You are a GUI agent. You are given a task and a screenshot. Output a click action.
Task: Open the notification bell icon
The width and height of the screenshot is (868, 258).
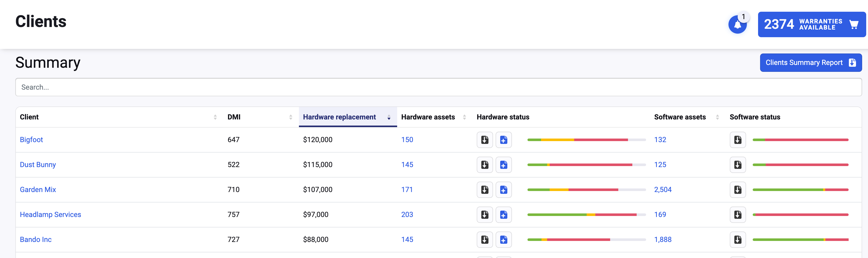[737, 24]
